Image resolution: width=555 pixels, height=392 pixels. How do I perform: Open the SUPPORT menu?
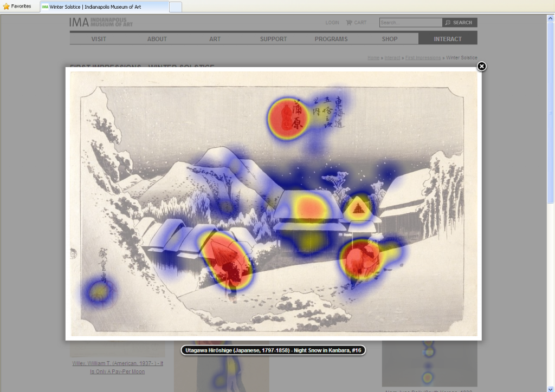[273, 39]
